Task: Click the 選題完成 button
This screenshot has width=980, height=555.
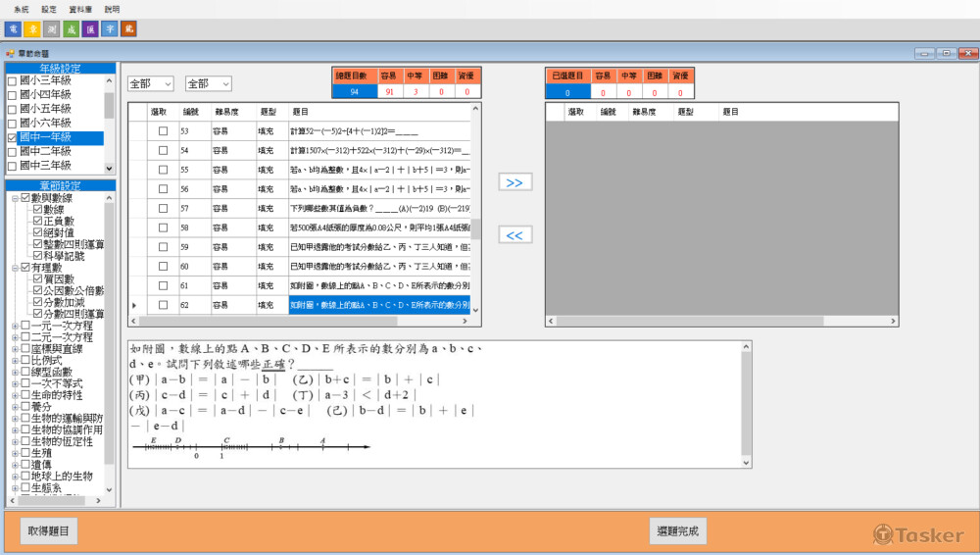Action: (x=677, y=530)
